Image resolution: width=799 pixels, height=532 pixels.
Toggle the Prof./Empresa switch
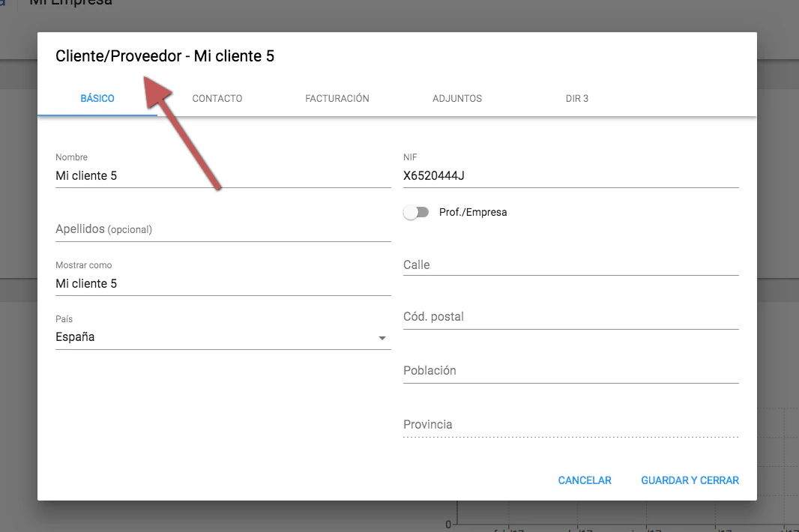pos(416,212)
